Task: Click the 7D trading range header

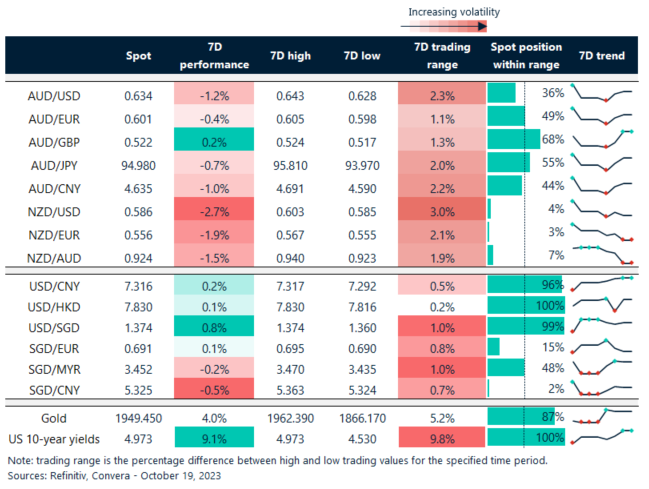Action: 435,56
